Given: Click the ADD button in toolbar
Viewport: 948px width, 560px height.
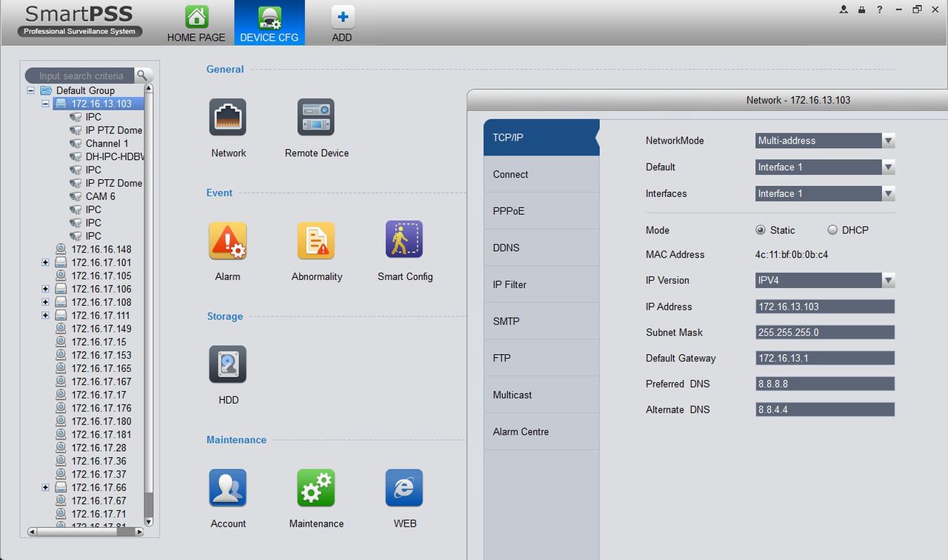Looking at the screenshot, I should pyautogui.click(x=342, y=23).
